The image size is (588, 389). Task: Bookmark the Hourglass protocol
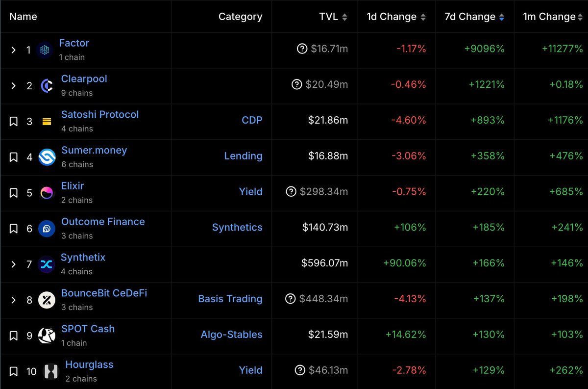[14, 371]
